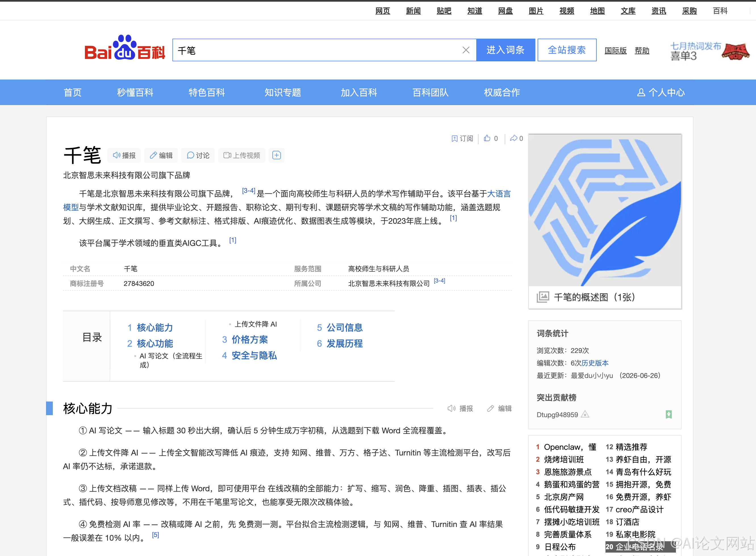Switch to 新闻 in top bar
Viewport: 756px width, 556px height.
[x=413, y=11]
